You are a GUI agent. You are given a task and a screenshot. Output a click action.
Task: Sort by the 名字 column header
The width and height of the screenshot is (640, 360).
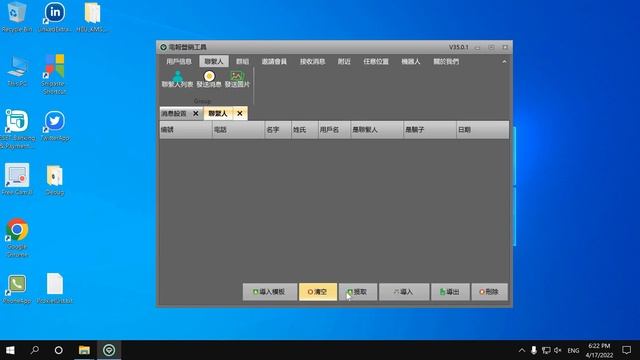tap(278, 130)
